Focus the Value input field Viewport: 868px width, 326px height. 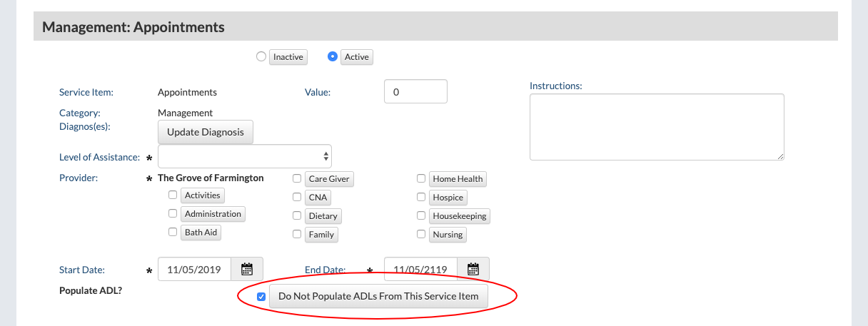(x=415, y=91)
